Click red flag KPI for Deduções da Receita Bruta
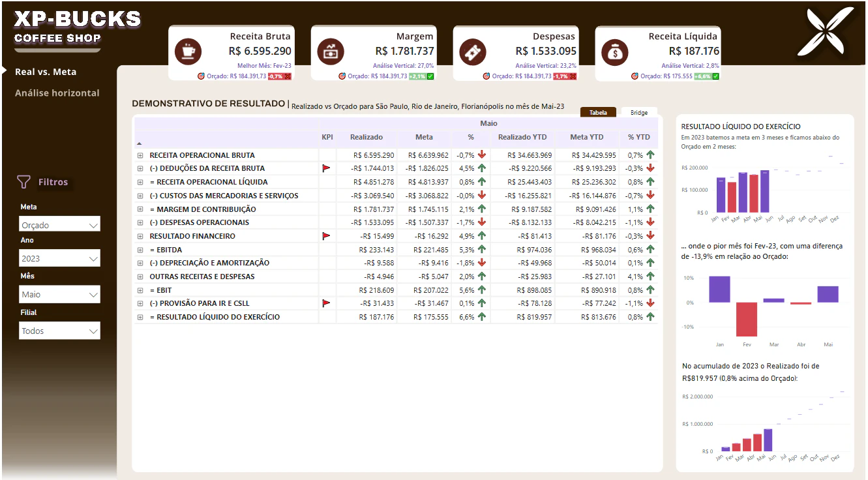 (x=327, y=168)
